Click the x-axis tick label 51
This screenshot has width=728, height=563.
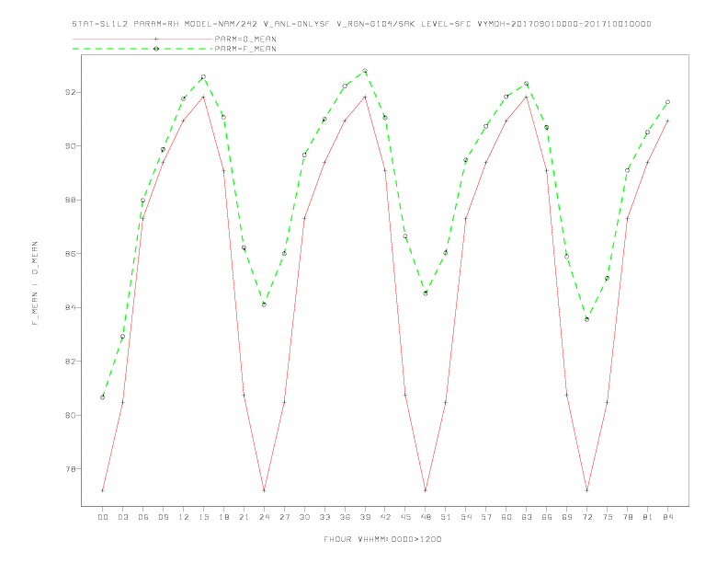click(x=446, y=517)
